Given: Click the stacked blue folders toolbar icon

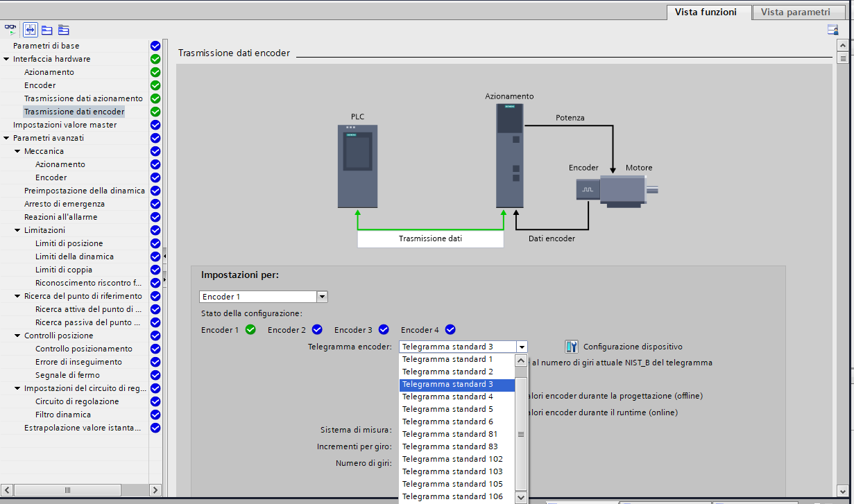Looking at the screenshot, I should pyautogui.click(x=64, y=30).
